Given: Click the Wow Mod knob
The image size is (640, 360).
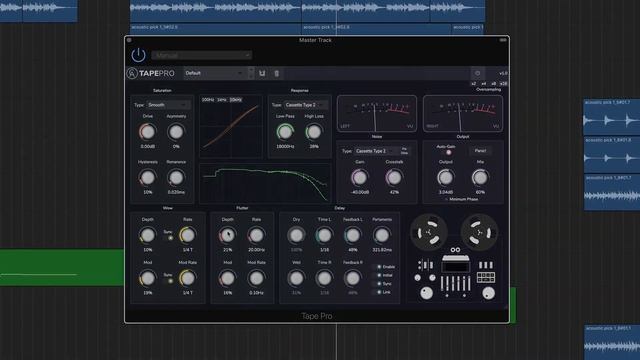Looking at the screenshot, I should pyautogui.click(x=147, y=278).
